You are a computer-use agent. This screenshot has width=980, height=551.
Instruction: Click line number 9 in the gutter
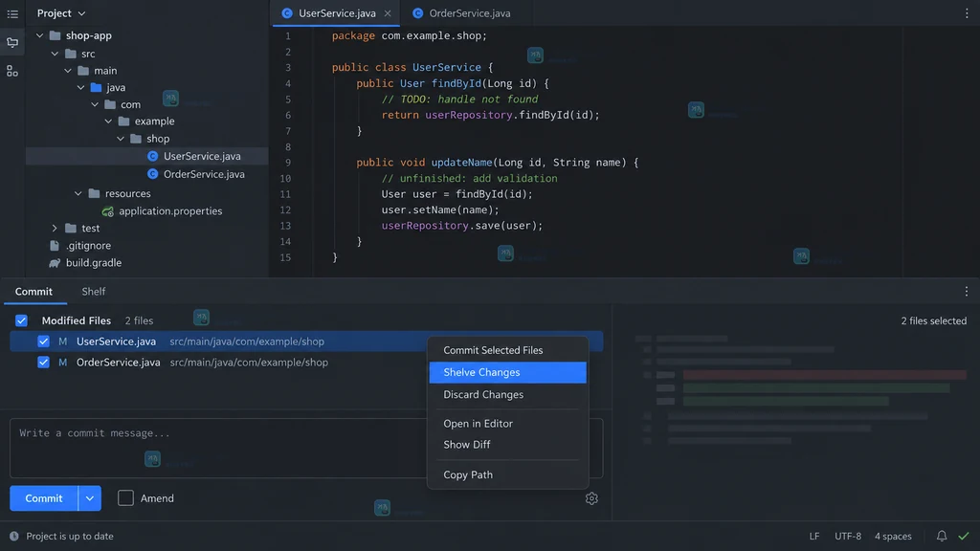(287, 163)
